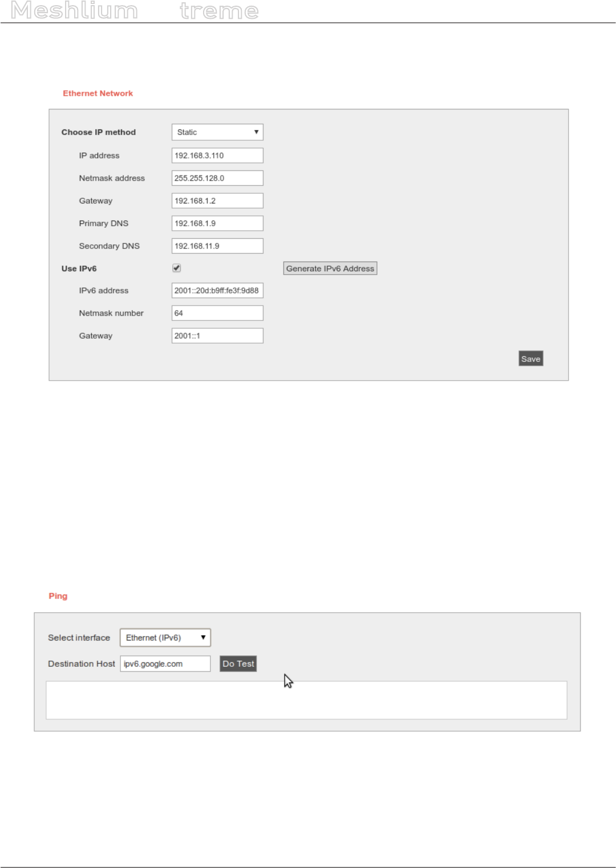Click the Primary DNS input field

tap(217, 223)
